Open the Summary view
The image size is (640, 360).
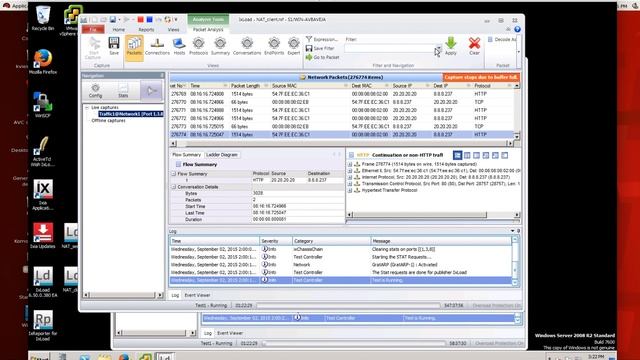[220, 46]
